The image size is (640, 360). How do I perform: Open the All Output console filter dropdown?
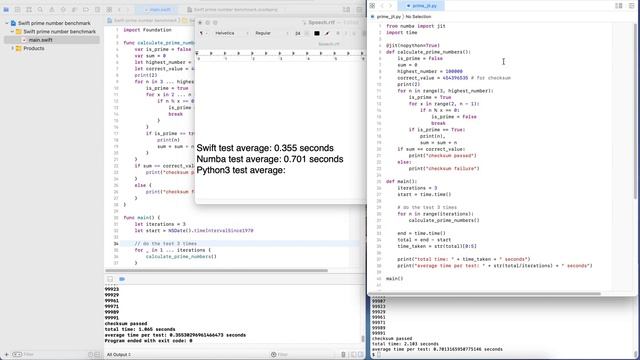(x=119, y=354)
